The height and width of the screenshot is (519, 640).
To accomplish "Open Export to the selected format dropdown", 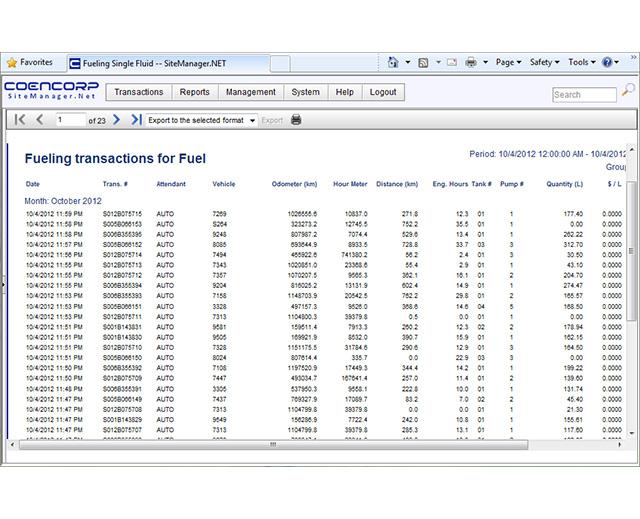I will pyautogui.click(x=201, y=120).
